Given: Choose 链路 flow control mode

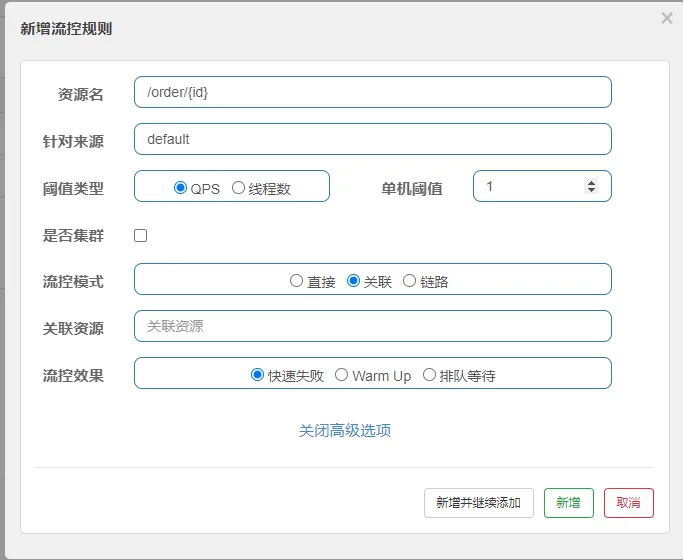Looking at the screenshot, I should click(409, 280).
